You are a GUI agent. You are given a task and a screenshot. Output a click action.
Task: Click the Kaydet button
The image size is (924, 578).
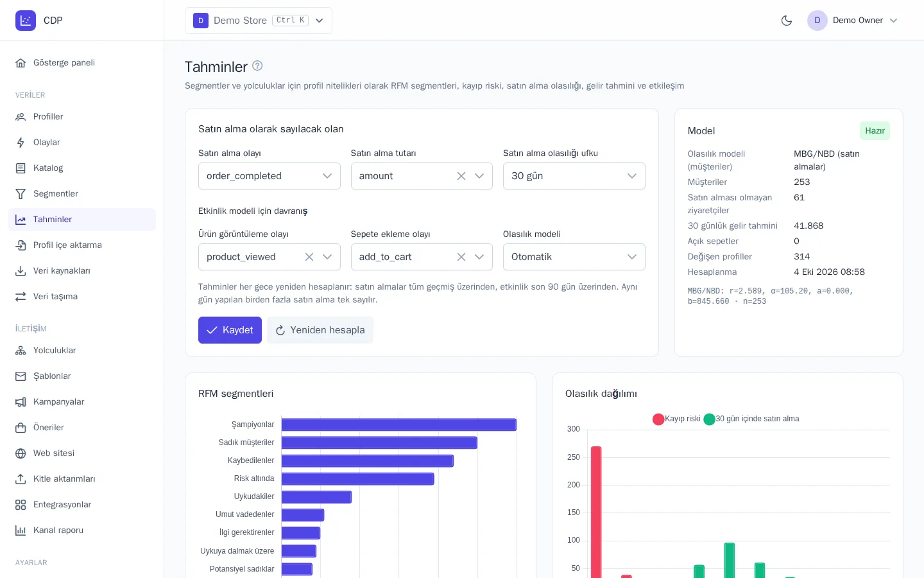[230, 330]
